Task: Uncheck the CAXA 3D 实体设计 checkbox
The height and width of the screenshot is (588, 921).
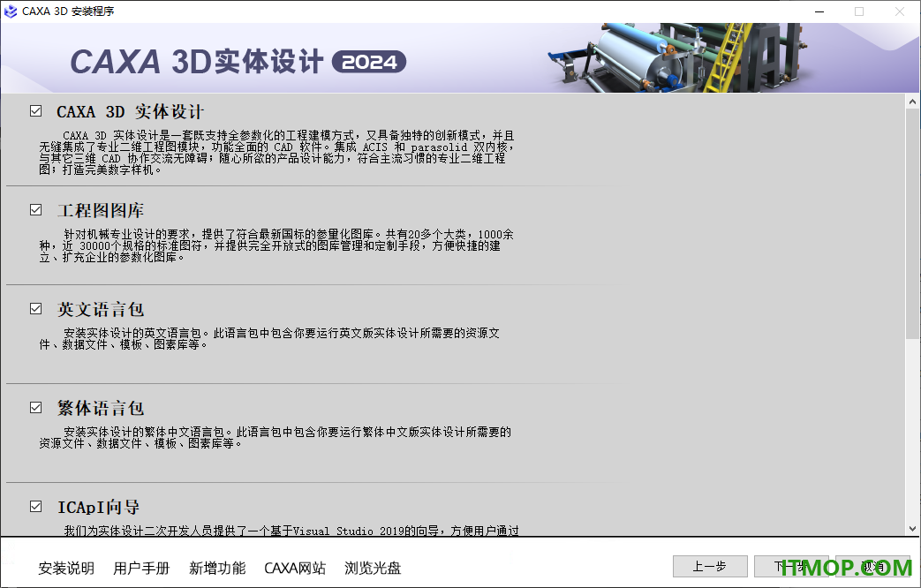Action: click(x=36, y=111)
